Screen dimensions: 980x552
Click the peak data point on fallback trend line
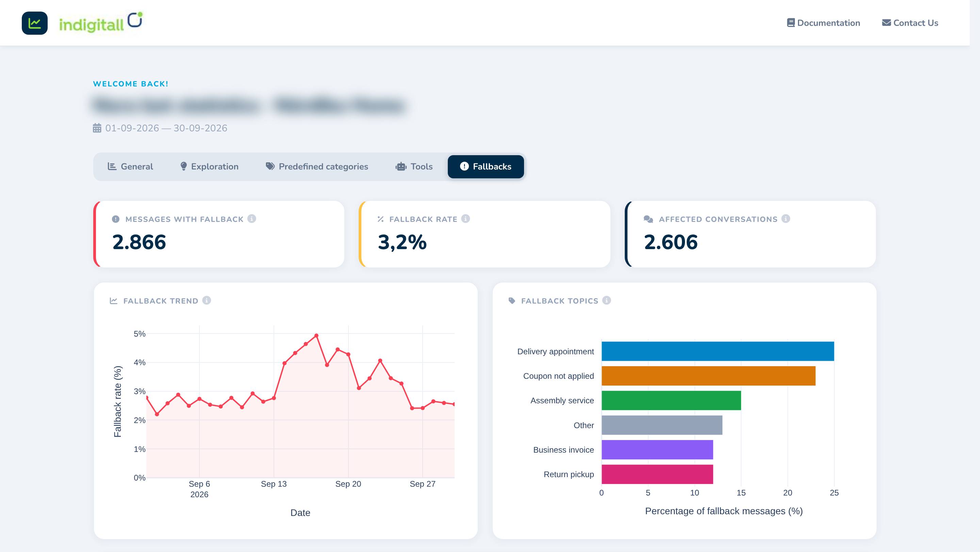[316, 336]
